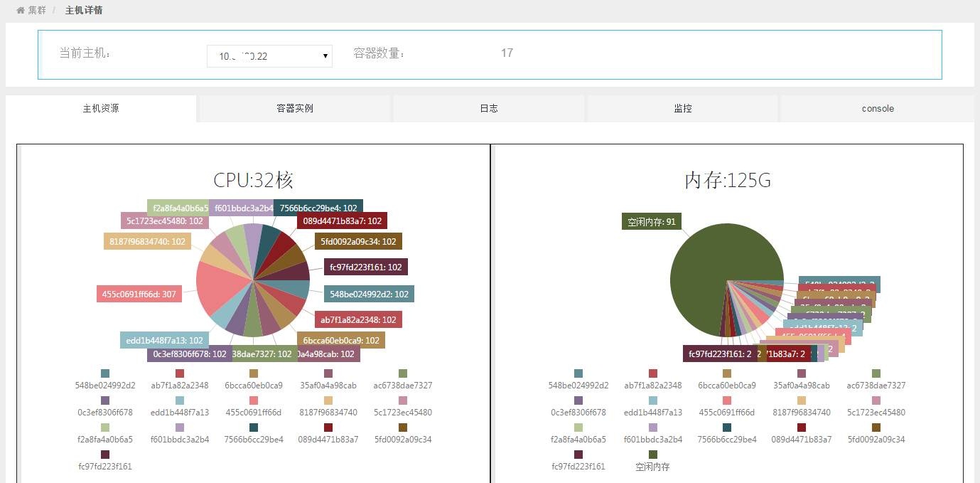The height and width of the screenshot is (483, 980).
Task: Click the 内存:125G chart title
Action: coord(728,180)
